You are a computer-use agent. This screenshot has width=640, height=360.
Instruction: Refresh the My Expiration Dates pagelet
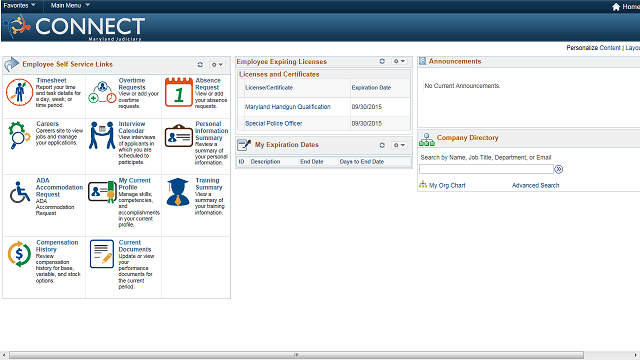click(382, 145)
